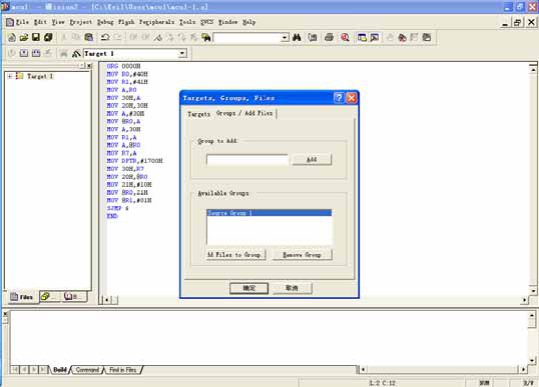Switch to the Targets tab in dialog

199,114
